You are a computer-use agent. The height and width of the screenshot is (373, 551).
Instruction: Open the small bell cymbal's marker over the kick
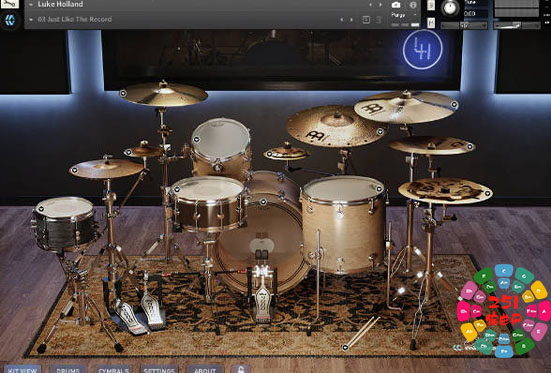click(269, 154)
